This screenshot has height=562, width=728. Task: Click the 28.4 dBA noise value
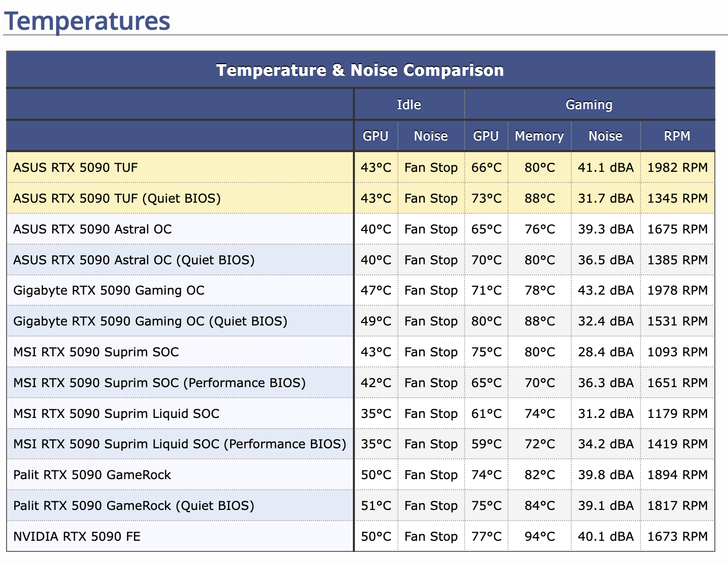pos(606,352)
